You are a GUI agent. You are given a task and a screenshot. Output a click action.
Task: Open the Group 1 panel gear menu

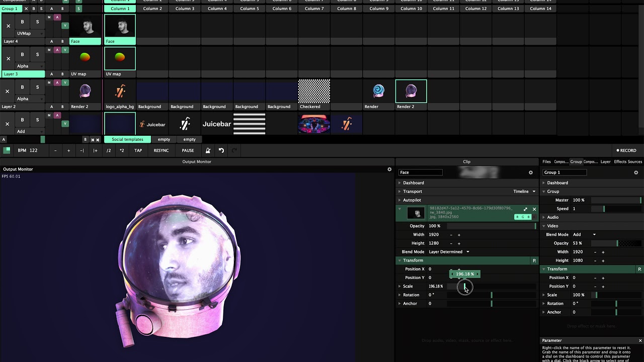pos(636,172)
